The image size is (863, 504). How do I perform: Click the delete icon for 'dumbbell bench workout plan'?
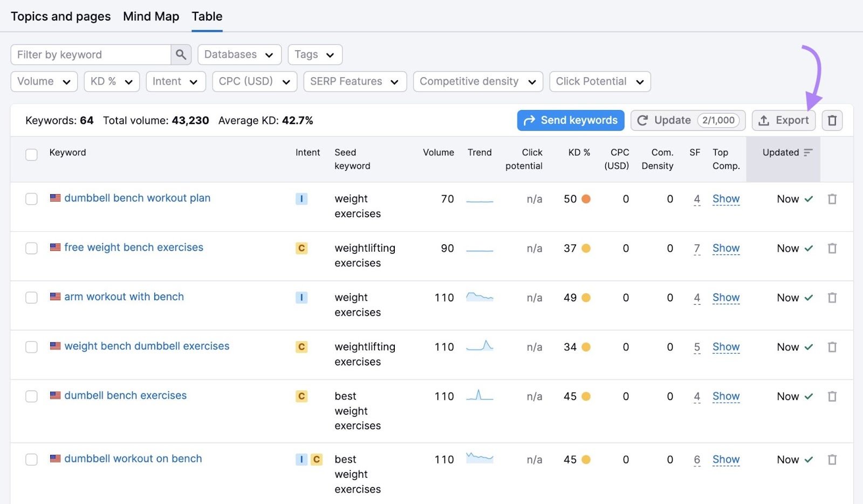832,199
